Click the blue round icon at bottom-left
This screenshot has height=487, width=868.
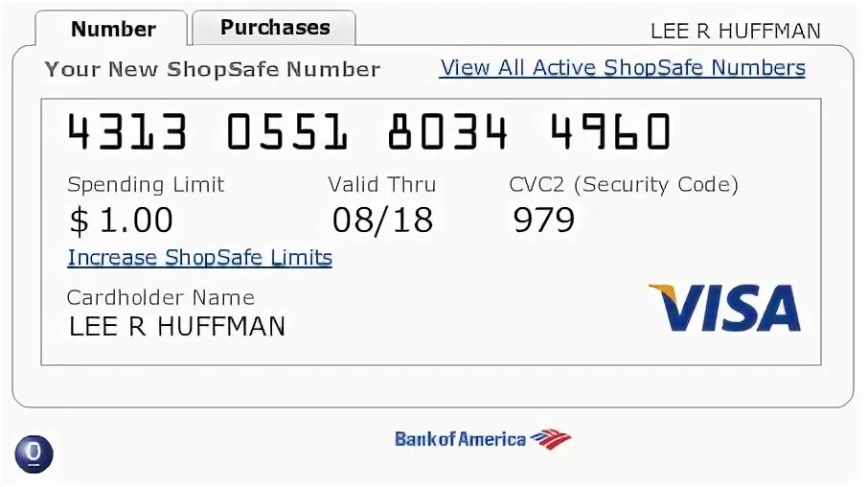[34, 454]
